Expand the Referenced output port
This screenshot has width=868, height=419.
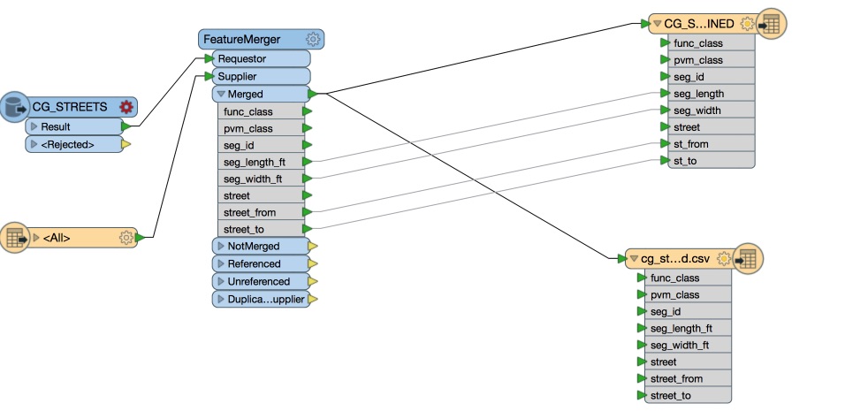click(x=220, y=263)
